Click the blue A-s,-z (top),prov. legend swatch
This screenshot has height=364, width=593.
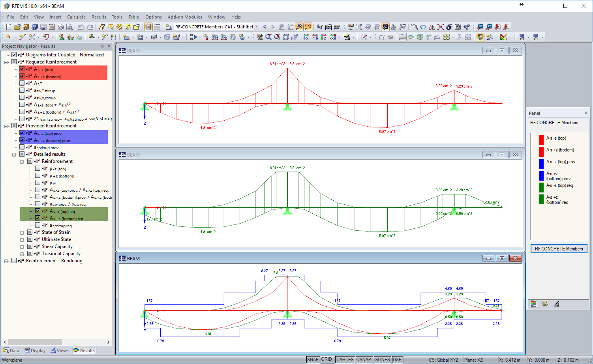[541, 164]
